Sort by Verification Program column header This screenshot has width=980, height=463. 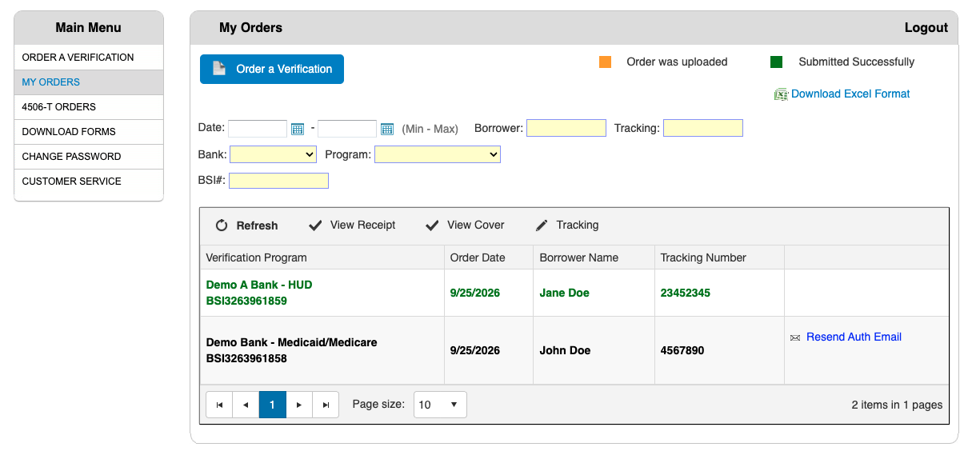click(x=256, y=257)
